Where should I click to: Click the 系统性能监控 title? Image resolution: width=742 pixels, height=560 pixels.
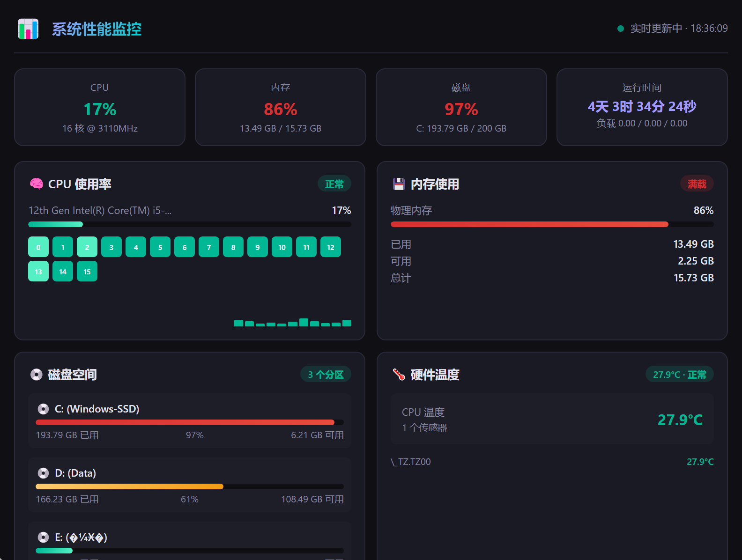[x=96, y=29]
